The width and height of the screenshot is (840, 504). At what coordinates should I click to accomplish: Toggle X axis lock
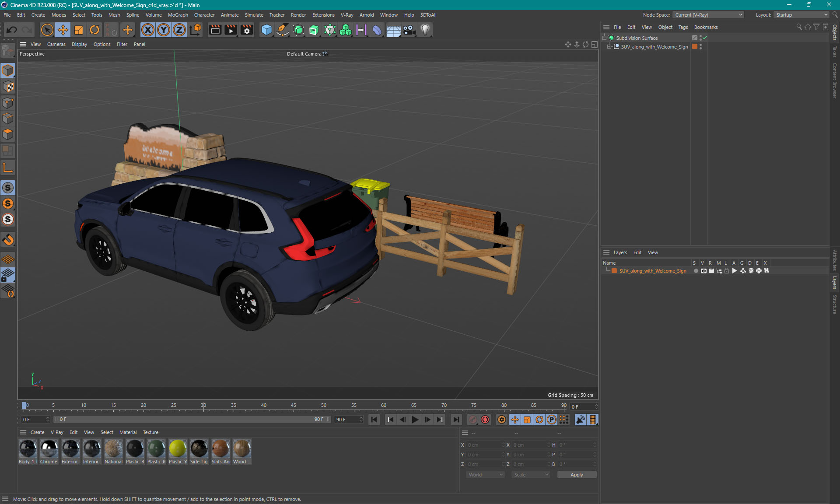click(148, 30)
